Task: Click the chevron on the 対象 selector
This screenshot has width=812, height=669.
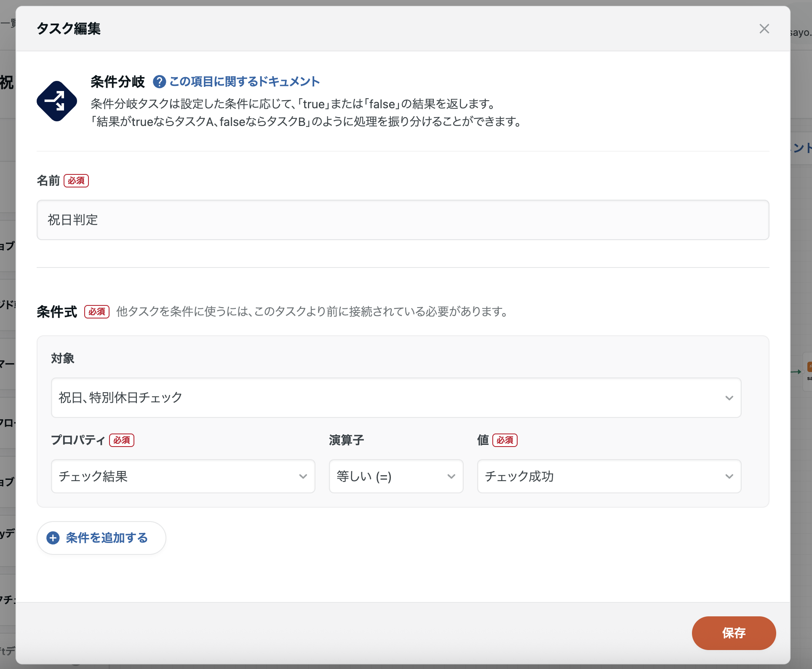Action: point(729,398)
